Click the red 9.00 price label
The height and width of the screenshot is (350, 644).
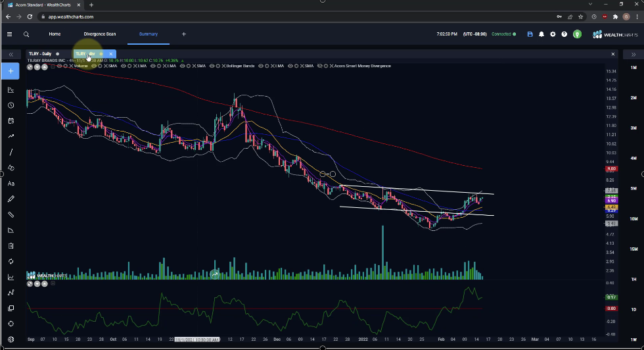pyautogui.click(x=611, y=168)
